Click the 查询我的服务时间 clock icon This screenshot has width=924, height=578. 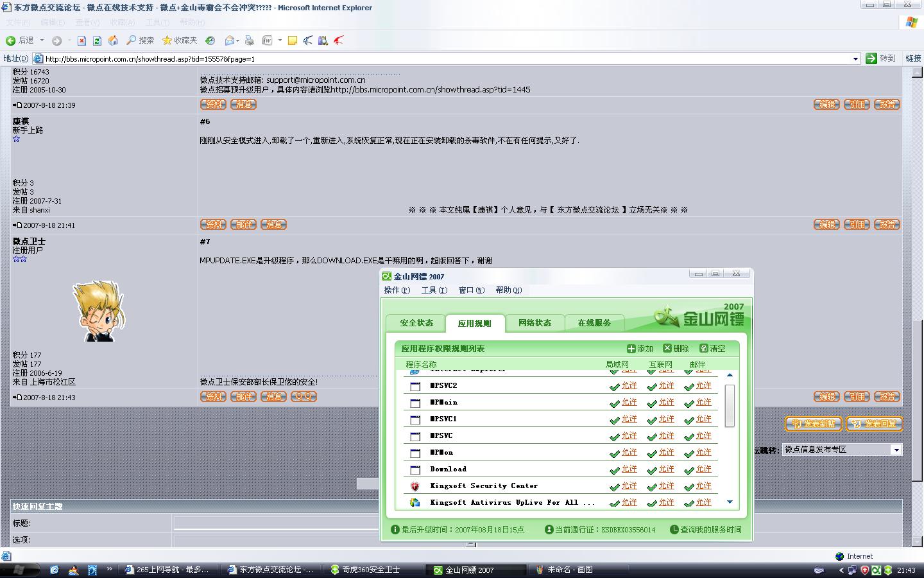coord(674,530)
